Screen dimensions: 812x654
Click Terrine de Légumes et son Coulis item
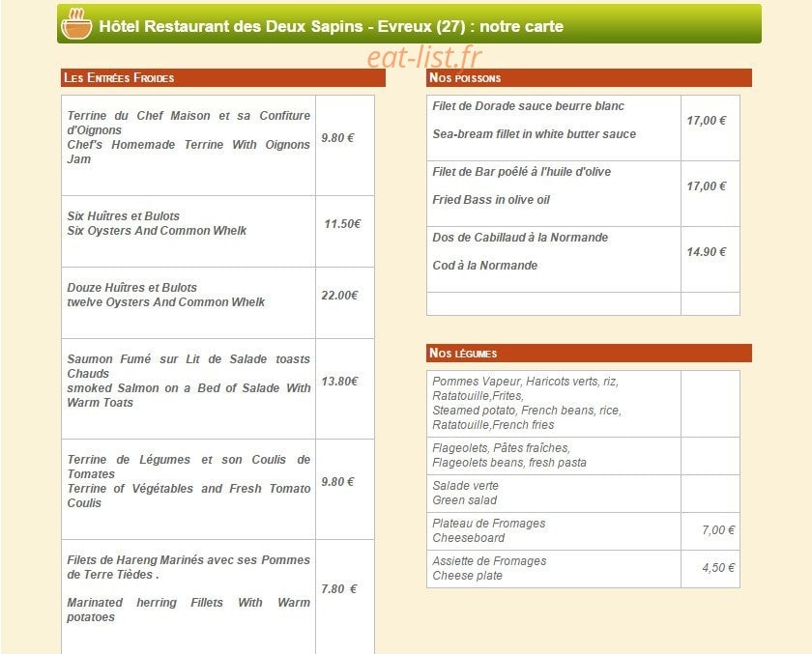(x=188, y=481)
